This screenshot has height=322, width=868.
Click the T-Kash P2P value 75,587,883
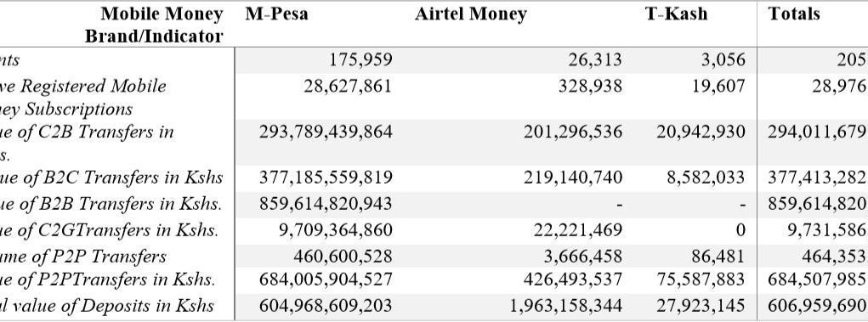tap(701, 280)
